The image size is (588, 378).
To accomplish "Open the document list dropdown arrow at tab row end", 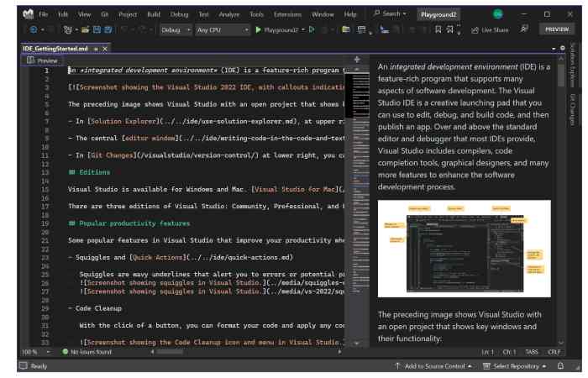I will tap(554, 49).
